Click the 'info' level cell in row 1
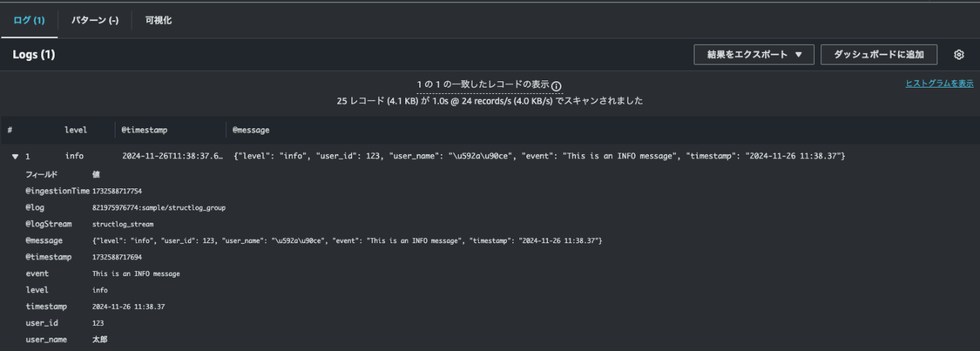This screenshot has height=351, width=980. coord(74,156)
